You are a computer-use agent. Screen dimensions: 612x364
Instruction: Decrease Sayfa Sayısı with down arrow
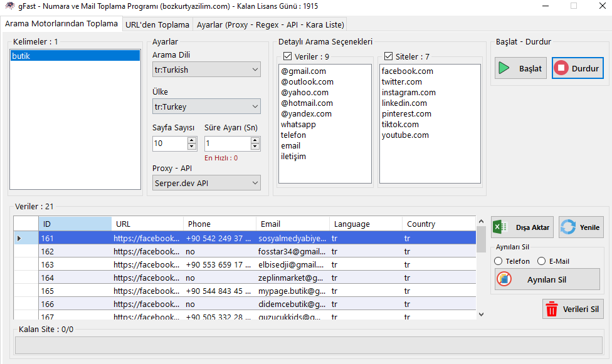(192, 147)
